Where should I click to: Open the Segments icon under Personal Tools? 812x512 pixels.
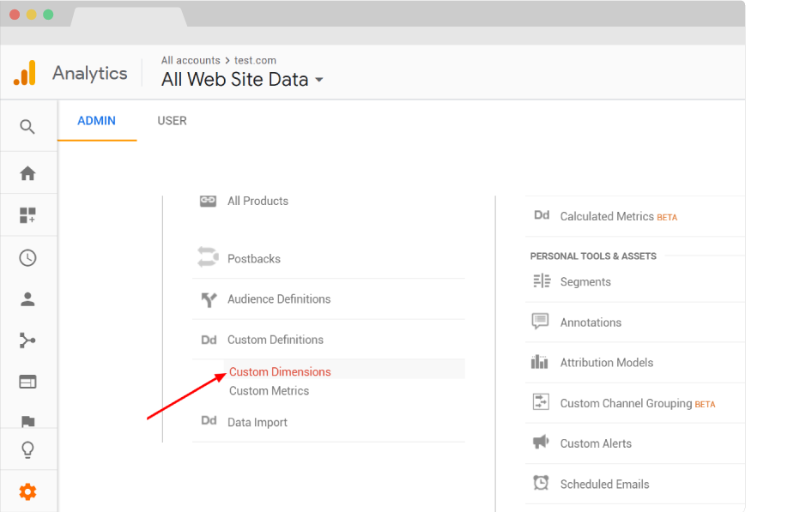click(x=541, y=281)
